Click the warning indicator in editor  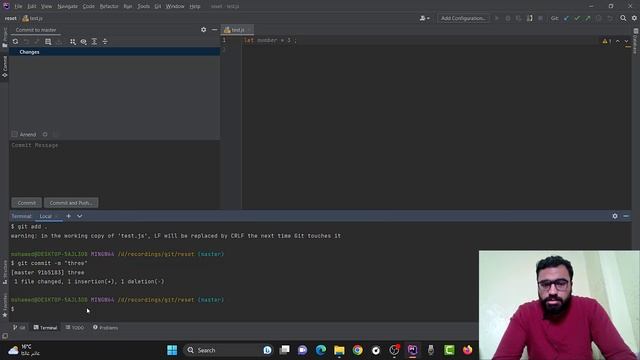tap(607, 41)
